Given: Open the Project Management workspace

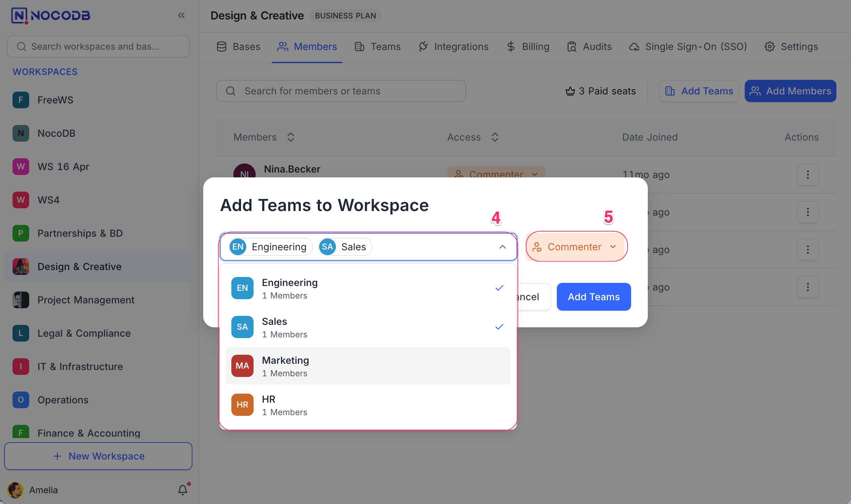Looking at the screenshot, I should [x=86, y=300].
